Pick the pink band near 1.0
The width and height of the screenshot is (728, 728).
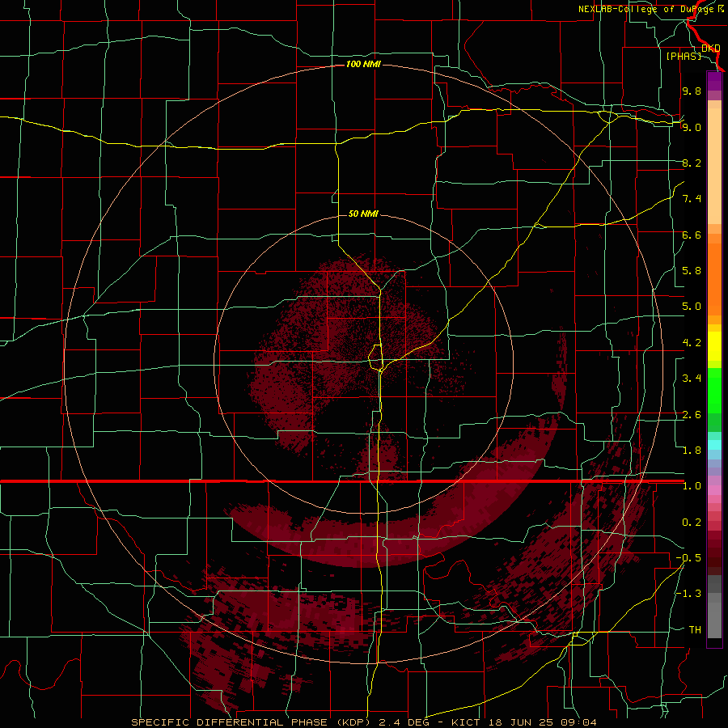coord(714,490)
